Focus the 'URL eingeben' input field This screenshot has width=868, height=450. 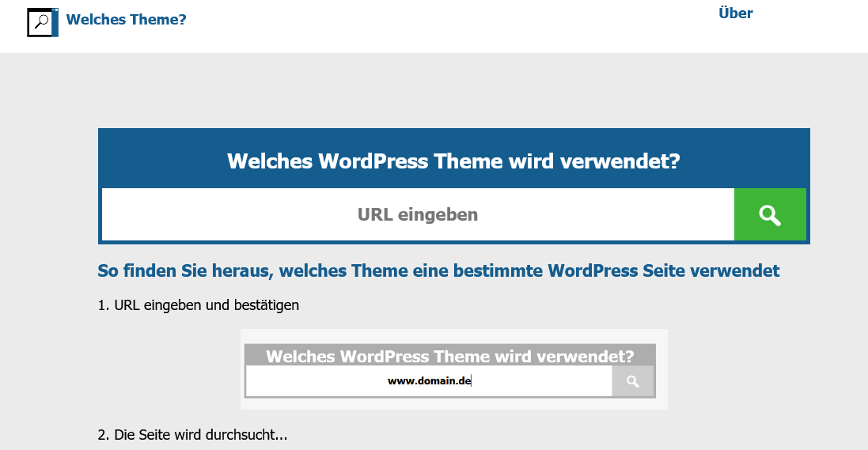click(418, 215)
